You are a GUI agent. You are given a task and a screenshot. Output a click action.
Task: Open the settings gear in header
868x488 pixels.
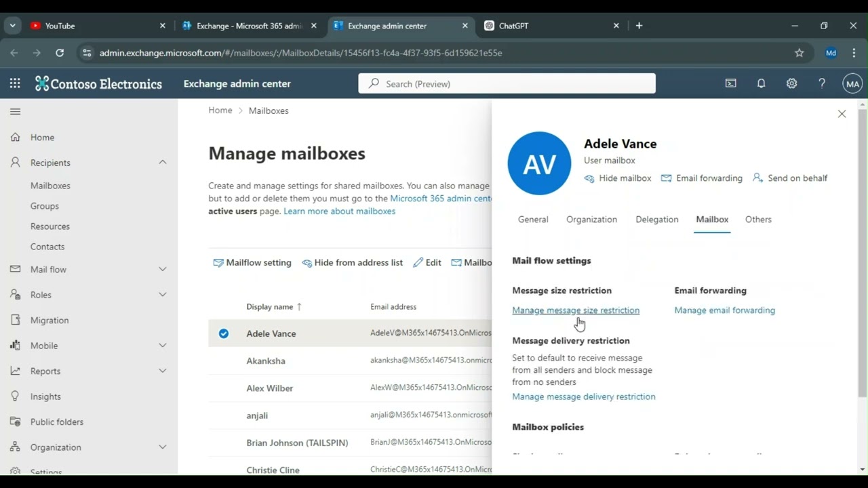[x=791, y=83]
